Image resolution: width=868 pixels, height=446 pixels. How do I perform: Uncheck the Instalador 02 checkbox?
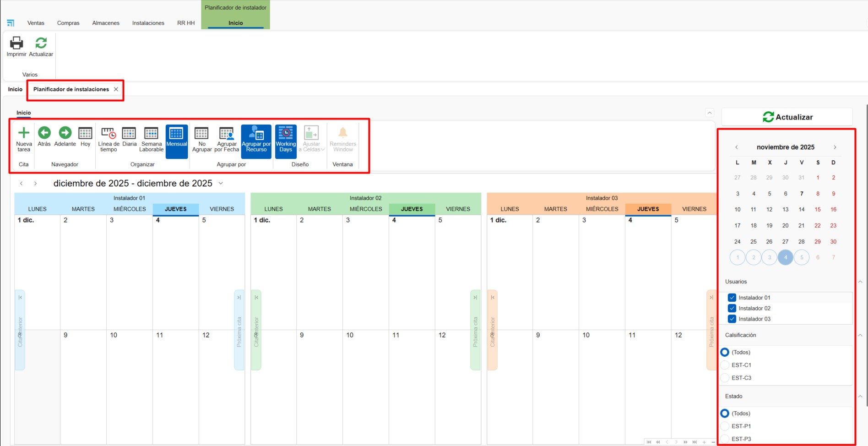pos(732,308)
